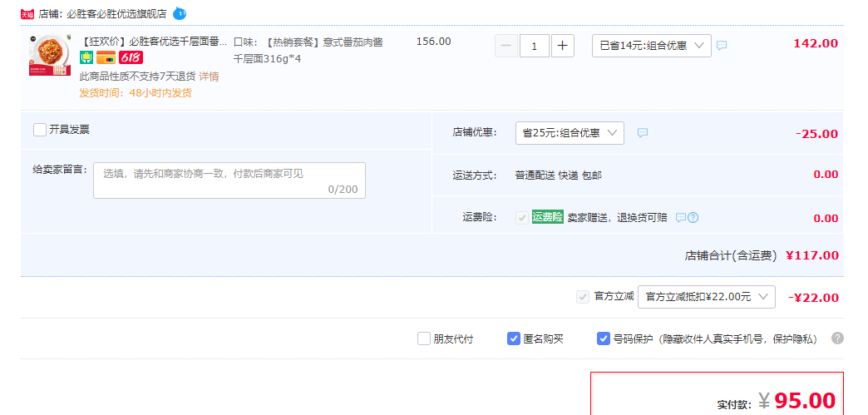Viewport: 868px width, 415px height.
Task: Click the store total ¥117.00
Action: point(812,255)
